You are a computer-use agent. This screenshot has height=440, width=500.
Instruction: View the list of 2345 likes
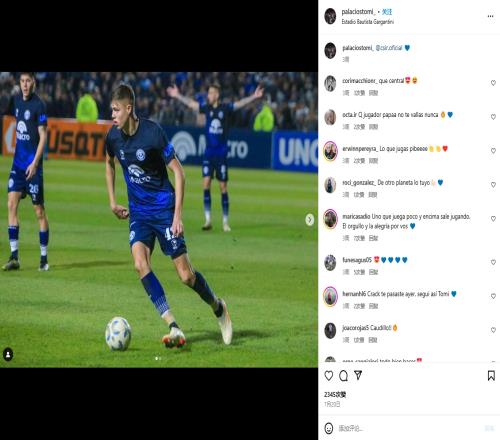tap(335, 395)
